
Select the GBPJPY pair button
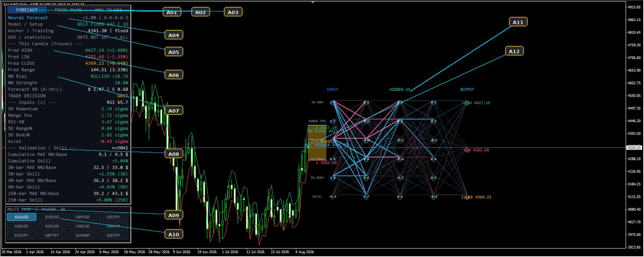point(52,236)
